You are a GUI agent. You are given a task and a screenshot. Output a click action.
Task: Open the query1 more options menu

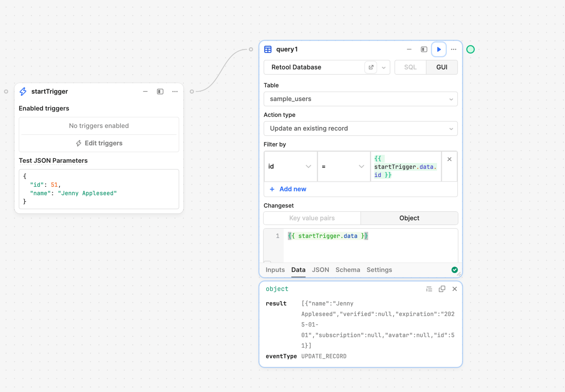coord(454,49)
